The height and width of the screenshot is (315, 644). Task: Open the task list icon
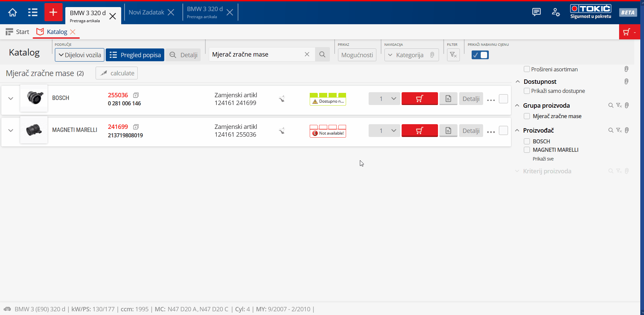(x=33, y=12)
